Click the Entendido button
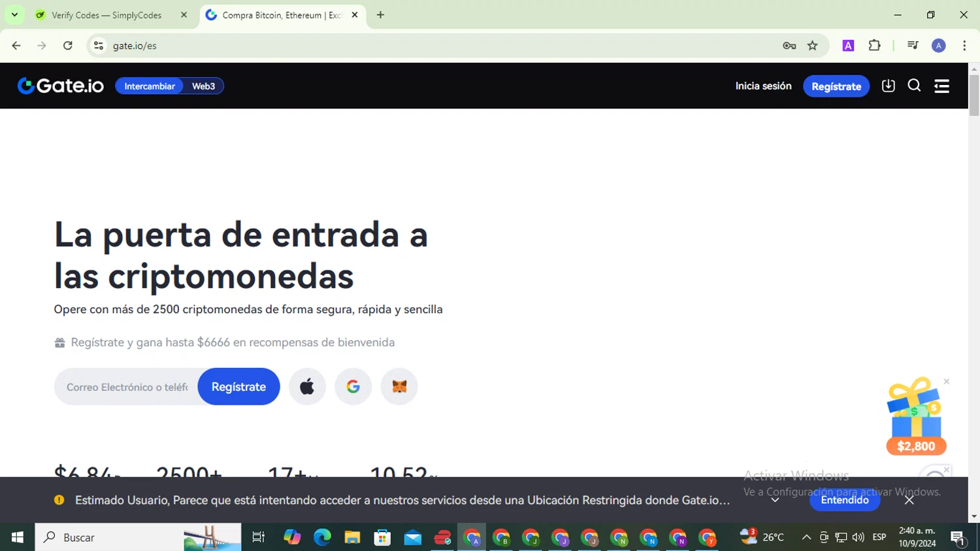The width and height of the screenshot is (980, 551). pyautogui.click(x=844, y=500)
